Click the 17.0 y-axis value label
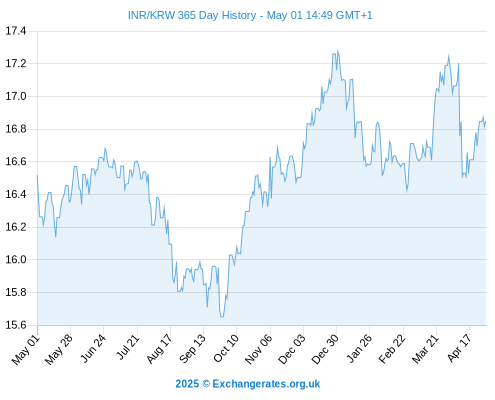The width and height of the screenshot is (495, 400). [x=15, y=97]
